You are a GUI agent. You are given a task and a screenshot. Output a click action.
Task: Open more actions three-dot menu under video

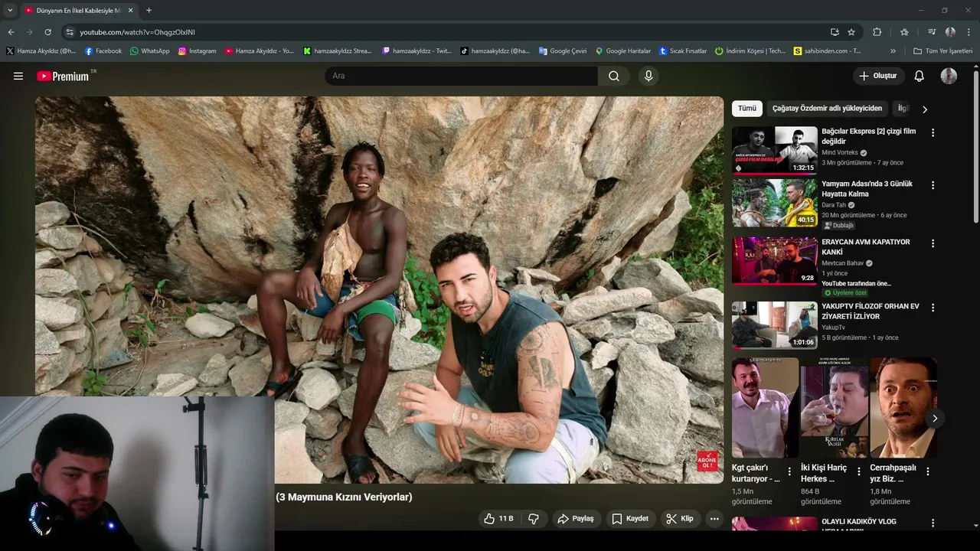pyautogui.click(x=714, y=519)
